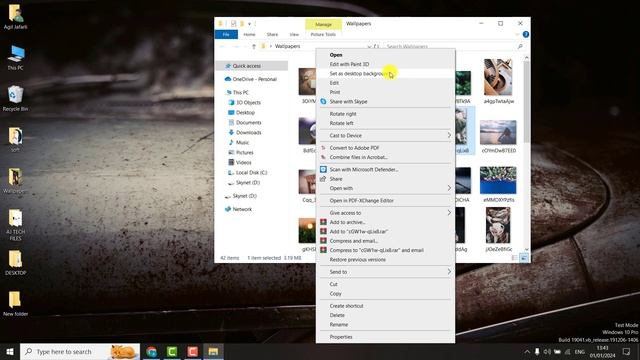Expand the Give access to submenu
The width and height of the screenshot is (640, 360).
[385, 213]
